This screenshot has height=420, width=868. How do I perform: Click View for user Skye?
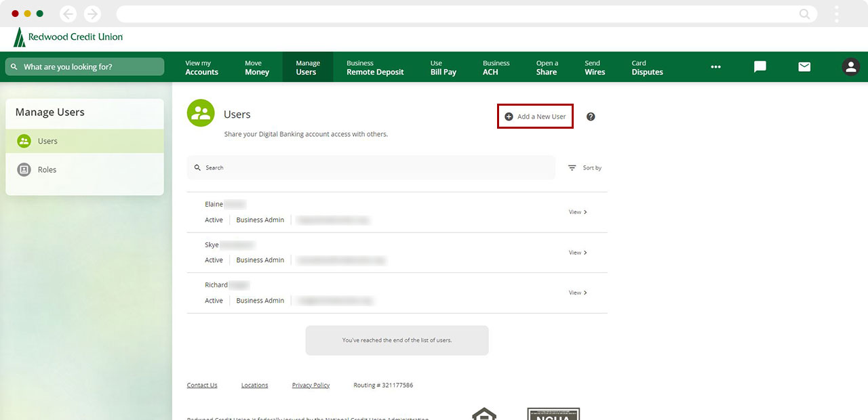578,253
